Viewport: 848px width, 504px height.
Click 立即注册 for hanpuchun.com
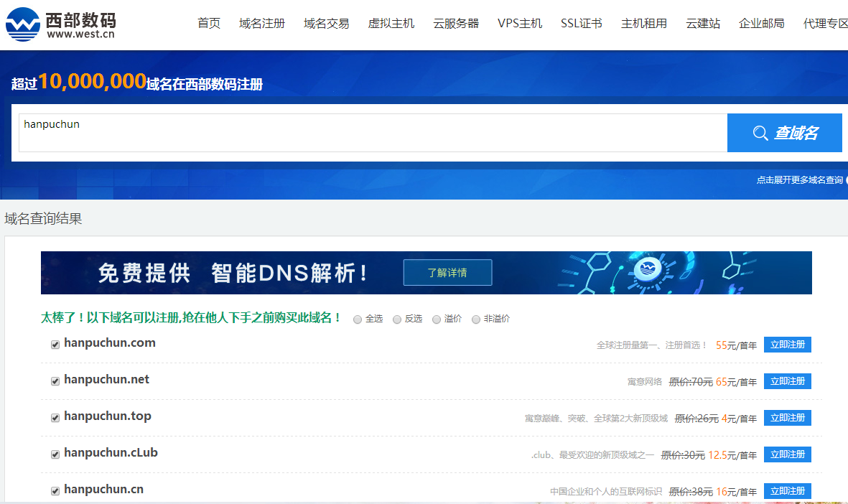coord(787,344)
